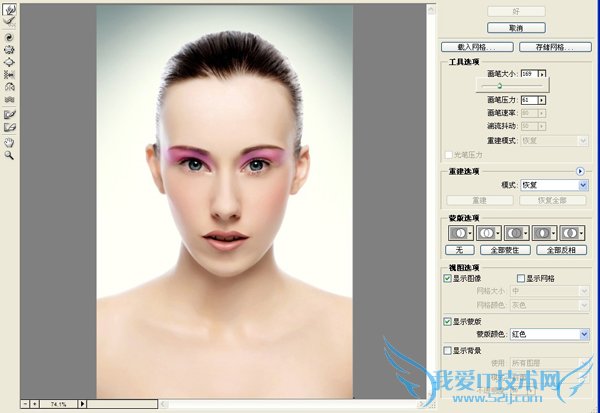Click the 画笔压力 brush pressure value field
600x413 pixels.
click(529, 100)
